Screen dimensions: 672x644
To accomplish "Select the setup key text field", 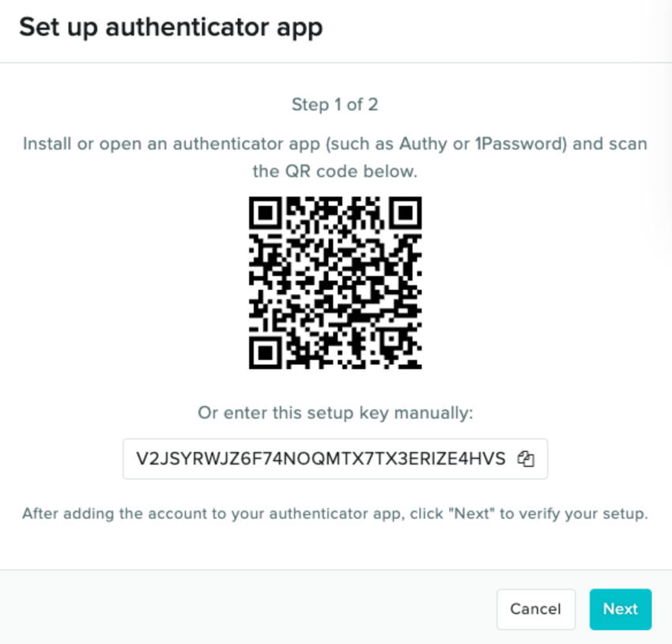I will 335,459.
